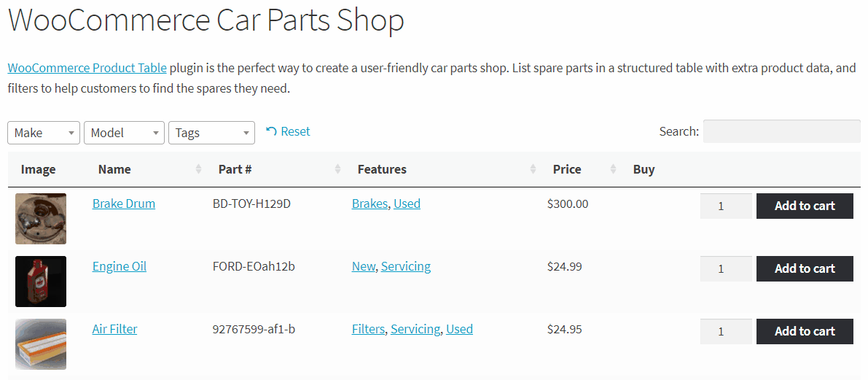This screenshot has width=868, height=380.
Task: Open the Engine Oil product link
Action: pos(120,266)
